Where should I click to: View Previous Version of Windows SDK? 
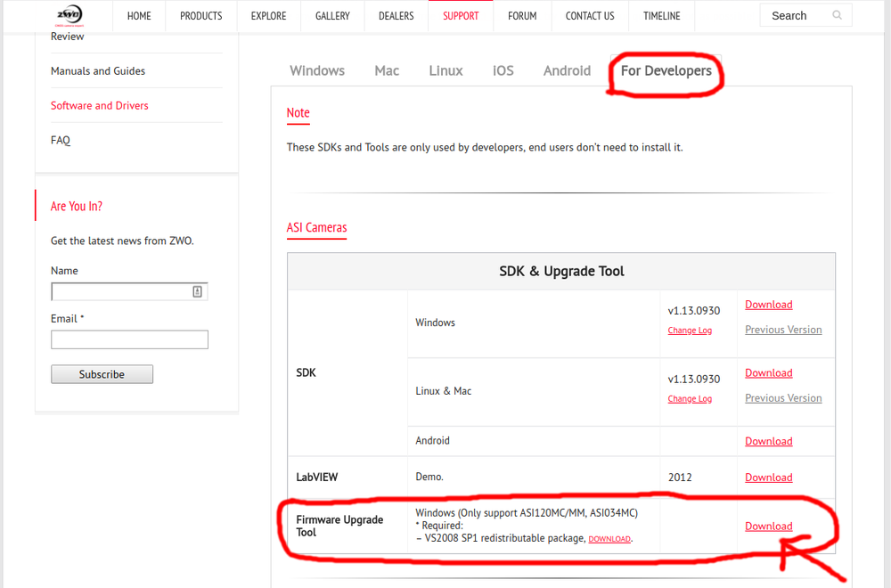783,330
